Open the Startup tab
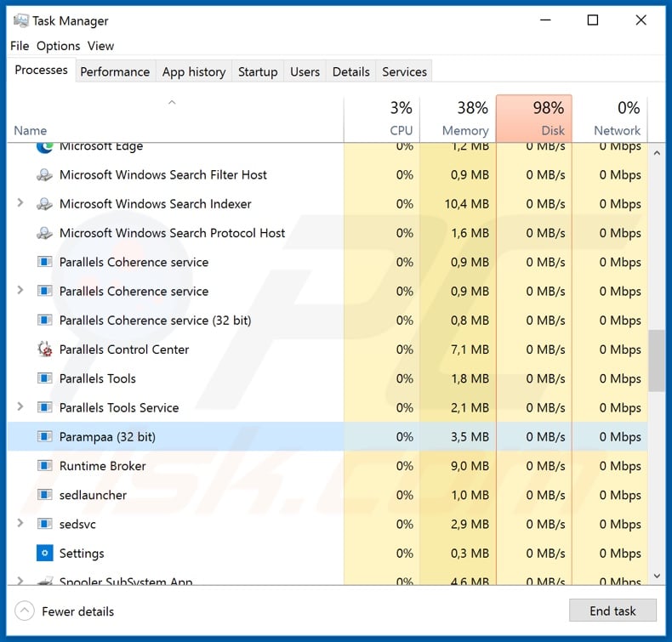 258,71
